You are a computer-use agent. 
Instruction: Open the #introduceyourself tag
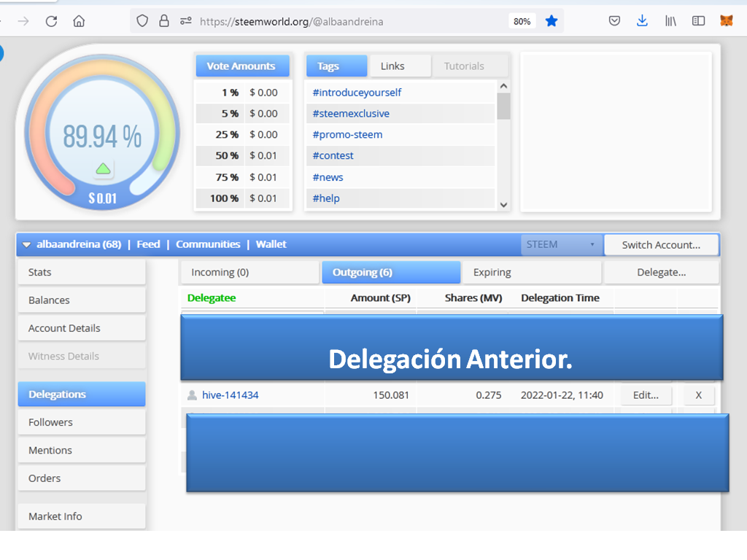point(357,93)
